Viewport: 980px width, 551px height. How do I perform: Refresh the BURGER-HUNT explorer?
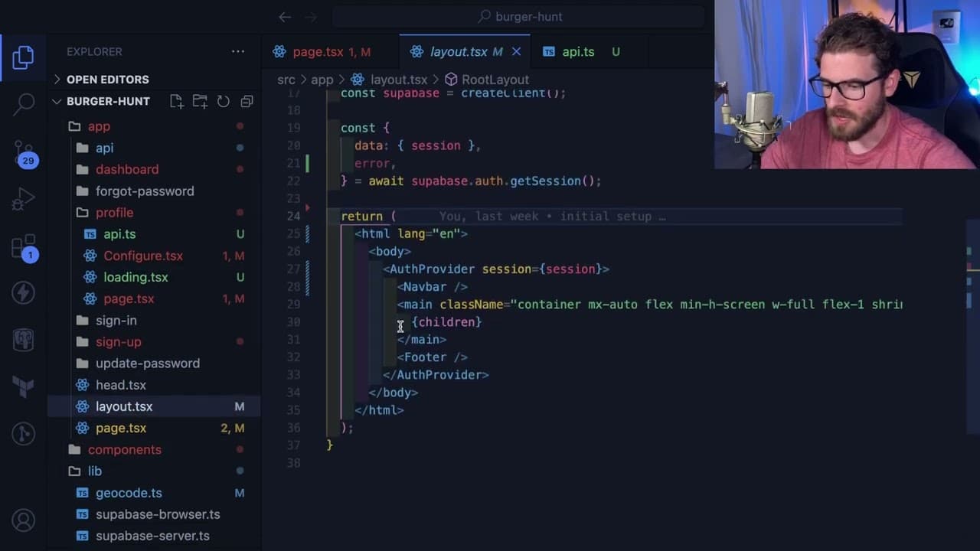224,101
